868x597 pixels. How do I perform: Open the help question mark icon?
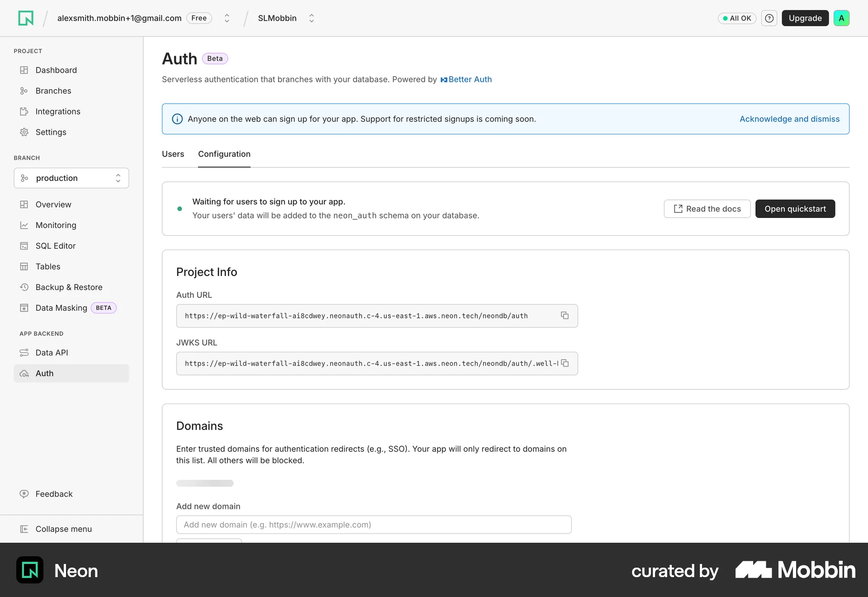pyautogui.click(x=769, y=18)
